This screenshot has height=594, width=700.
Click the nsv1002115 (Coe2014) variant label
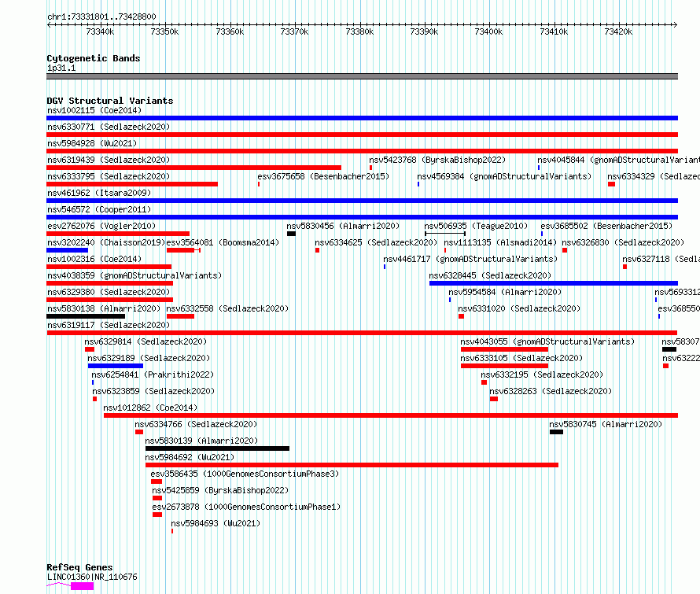[94, 110]
